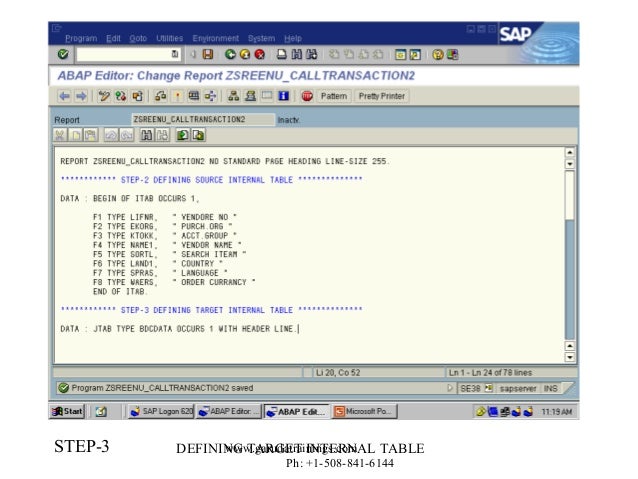
Task: Click the Create New Session icon
Action: pyautogui.click(x=400, y=54)
